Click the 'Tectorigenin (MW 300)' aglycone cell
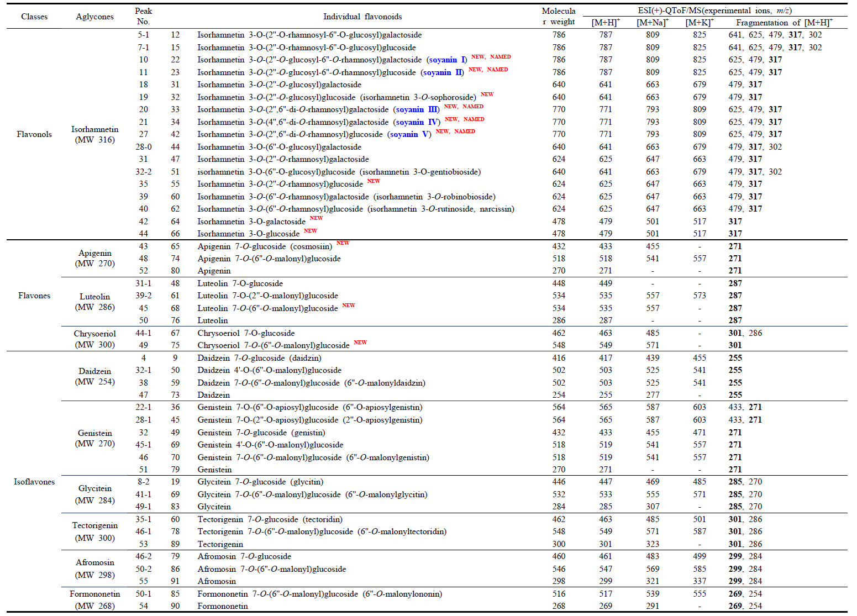Screen dimensions: 857x616 click(x=94, y=531)
